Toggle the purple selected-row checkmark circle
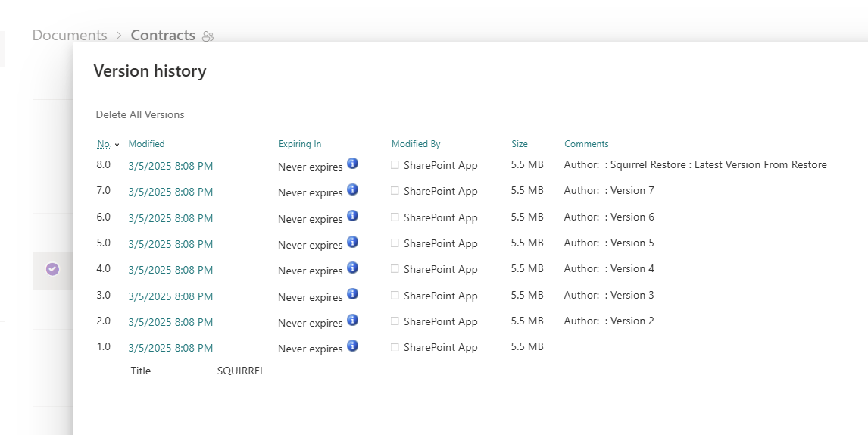The height and width of the screenshot is (435, 868). coord(52,269)
